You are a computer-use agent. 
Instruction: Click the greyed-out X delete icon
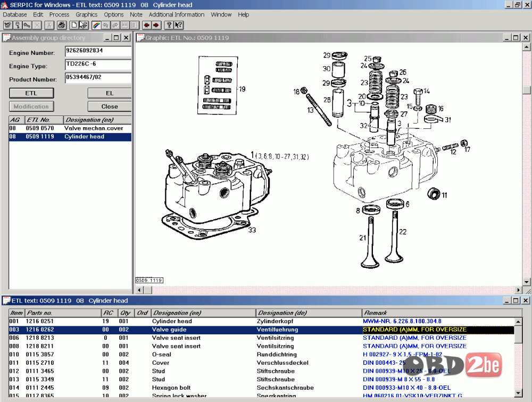pos(37,25)
